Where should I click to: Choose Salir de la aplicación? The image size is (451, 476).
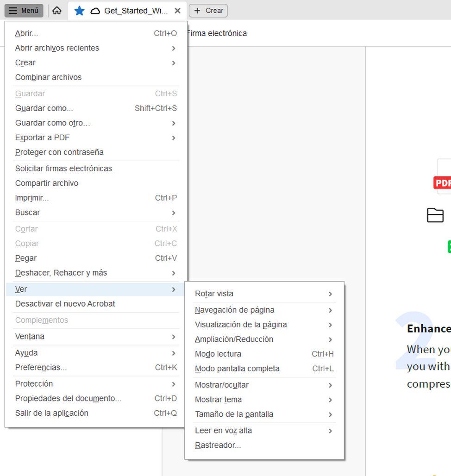96,413
